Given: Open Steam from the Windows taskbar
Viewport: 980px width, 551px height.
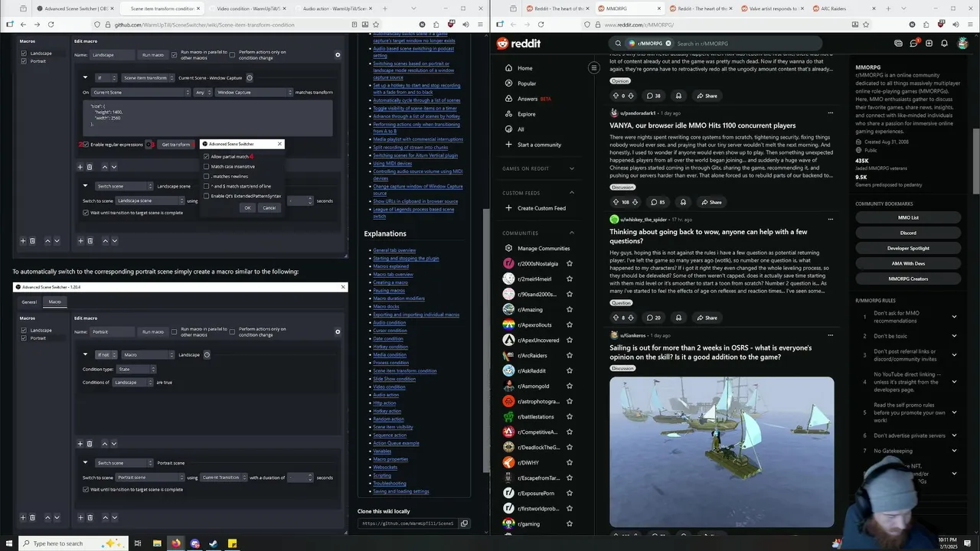Looking at the screenshot, I should [x=213, y=543].
